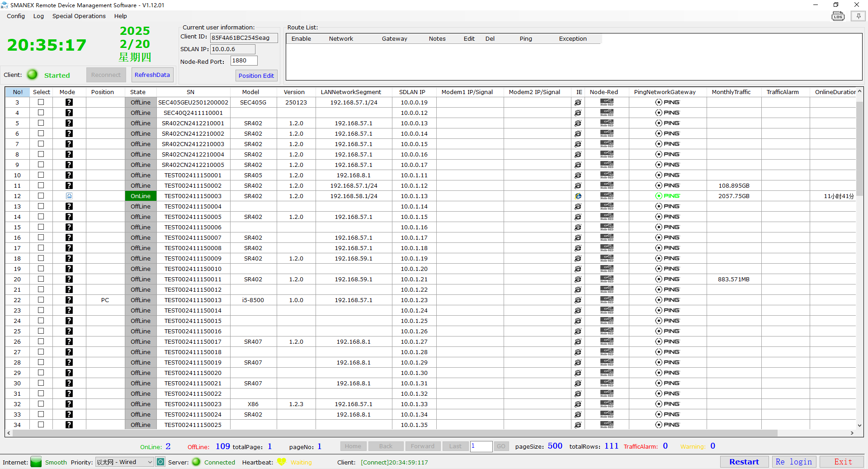Click the page number input field

[481, 446]
